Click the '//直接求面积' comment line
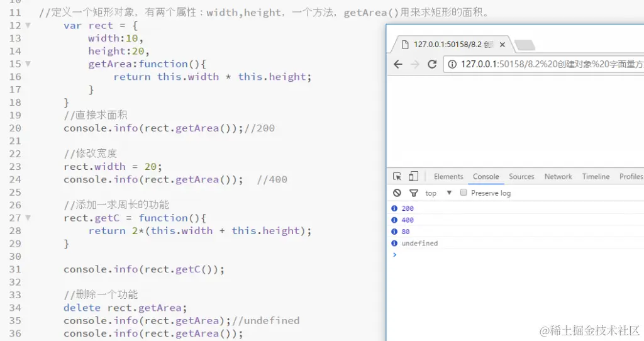Viewport: 644px width, 341px height. tap(96, 115)
